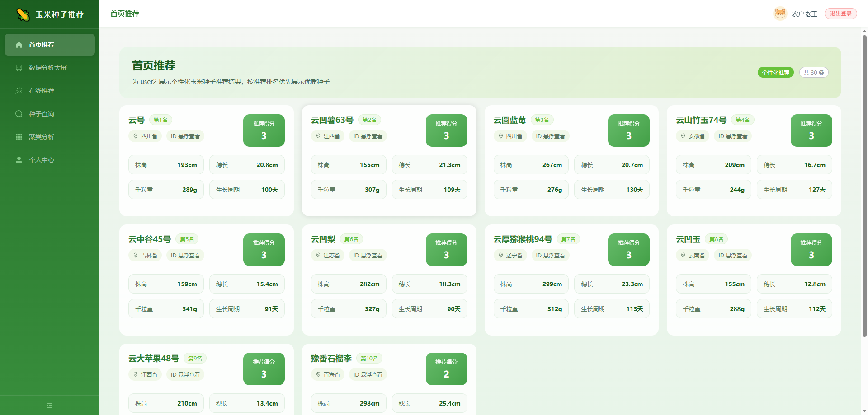The image size is (868, 415).
Task: Click ID 悬浮查看 on the 云号 card
Action: coord(185,136)
